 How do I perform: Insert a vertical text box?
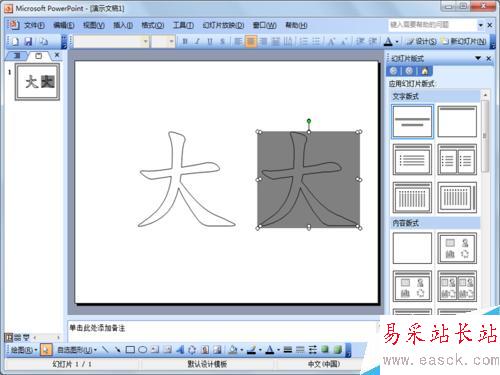pos(167,350)
